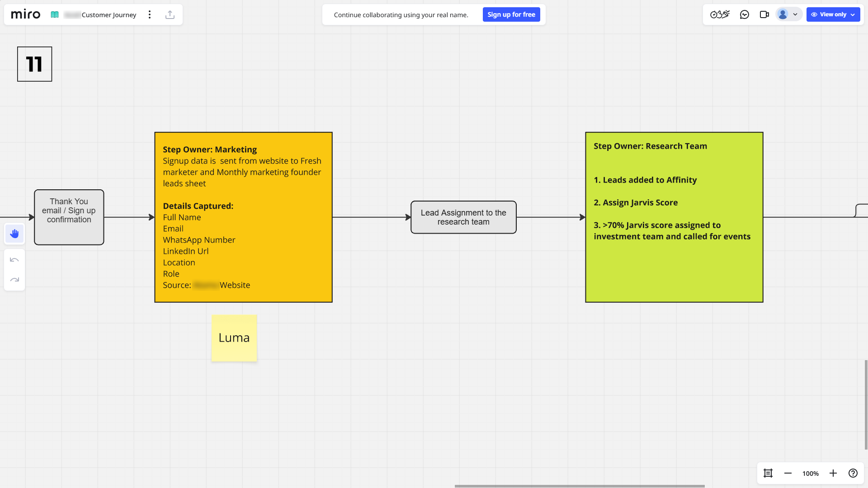The image size is (868, 488).
Task: Click the Full Name line
Action: [x=182, y=217]
